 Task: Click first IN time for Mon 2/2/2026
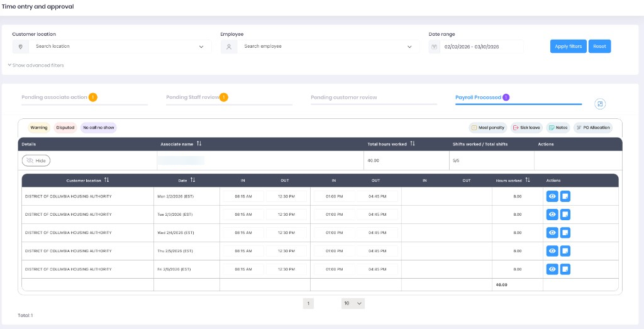[243, 196]
